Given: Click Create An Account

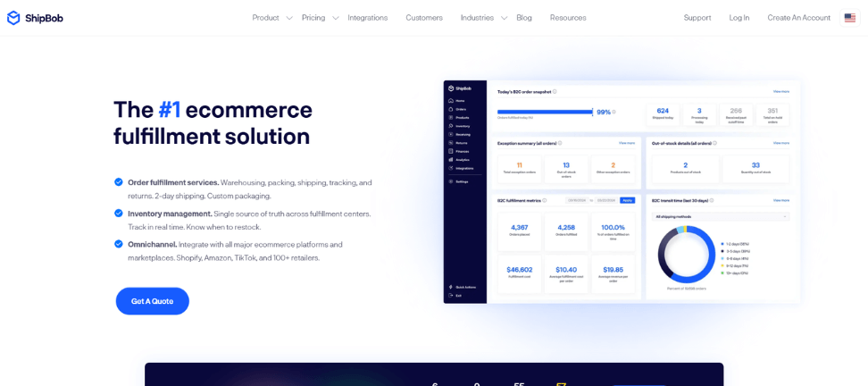Looking at the screenshot, I should click(x=799, y=18).
